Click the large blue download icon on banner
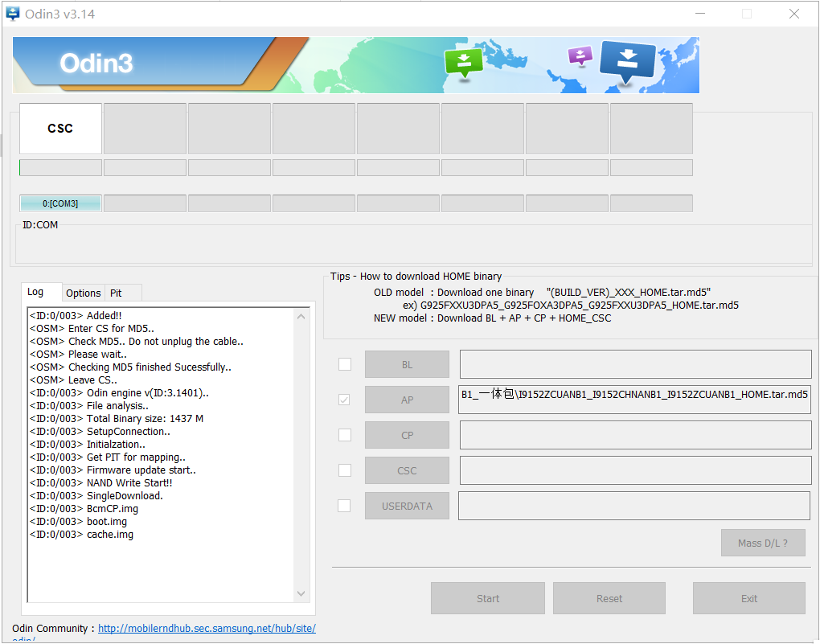820x644 pixels. (x=627, y=62)
